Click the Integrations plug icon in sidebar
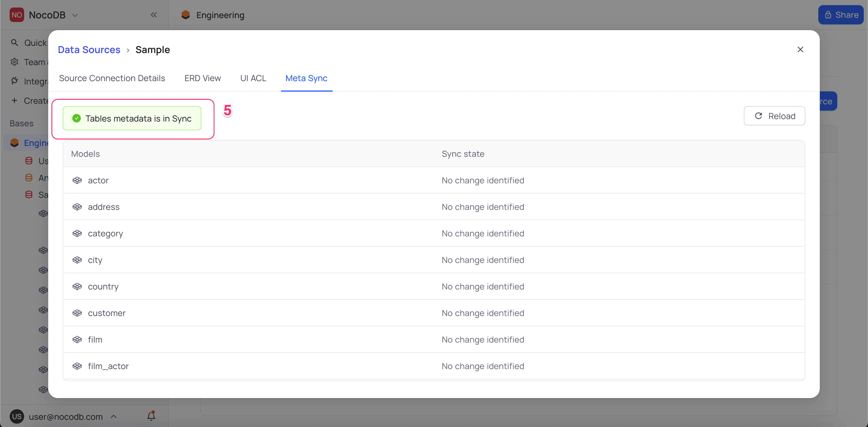Screen dimensions: 868x427 pyautogui.click(x=14, y=81)
